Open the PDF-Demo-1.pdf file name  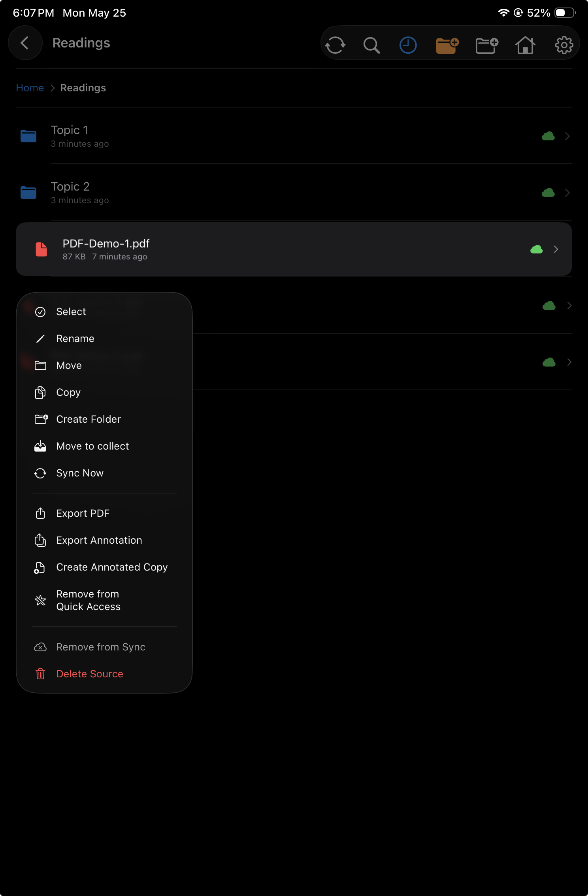pyautogui.click(x=106, y=244)
